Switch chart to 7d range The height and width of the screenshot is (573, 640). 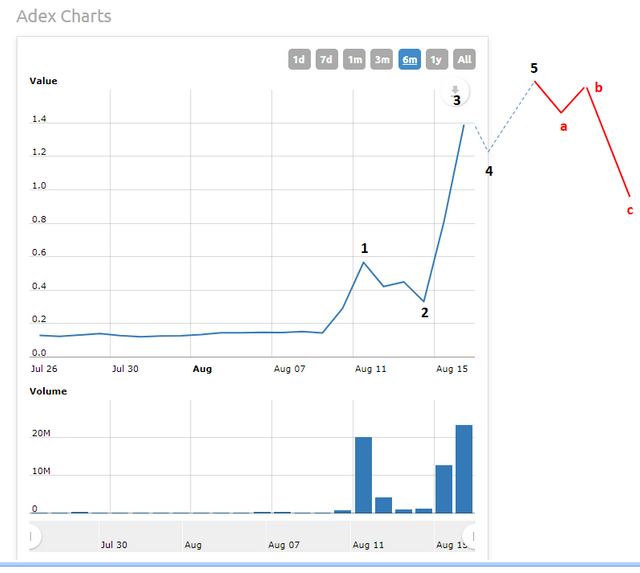(x=326, y=59)
